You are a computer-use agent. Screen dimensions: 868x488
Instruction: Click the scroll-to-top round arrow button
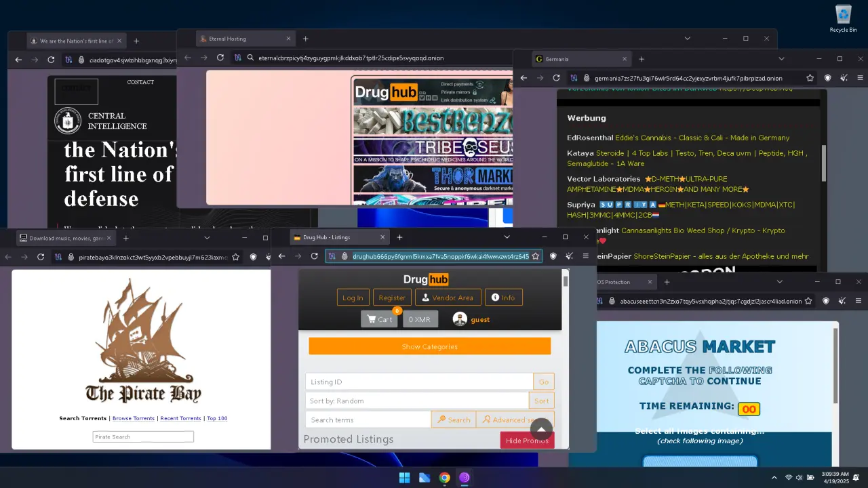pos(541,429)
